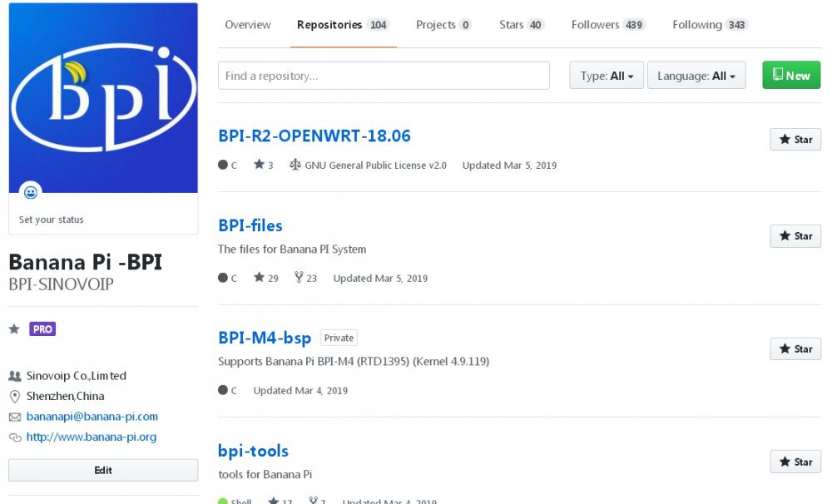
Task: Star the bpi-tools repository
Action: [x=795, y=462]
